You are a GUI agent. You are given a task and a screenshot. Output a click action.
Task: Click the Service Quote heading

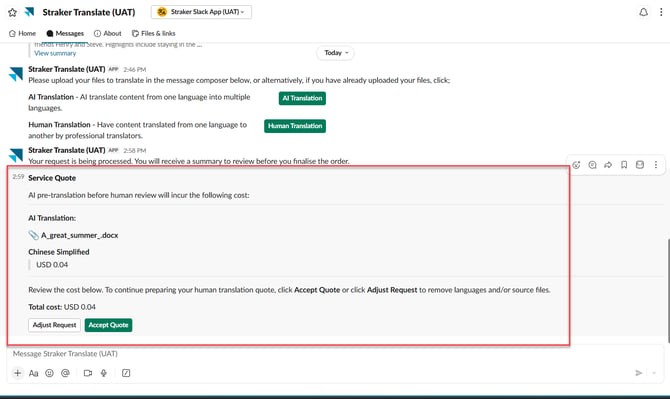coord(52,178)
